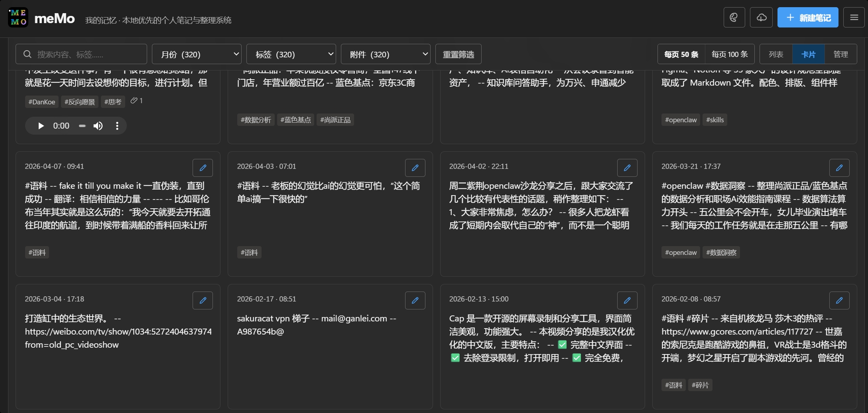The image size is (868, 413).
Task: Switch to the 列表 view tab
Action: coord(776,54)
